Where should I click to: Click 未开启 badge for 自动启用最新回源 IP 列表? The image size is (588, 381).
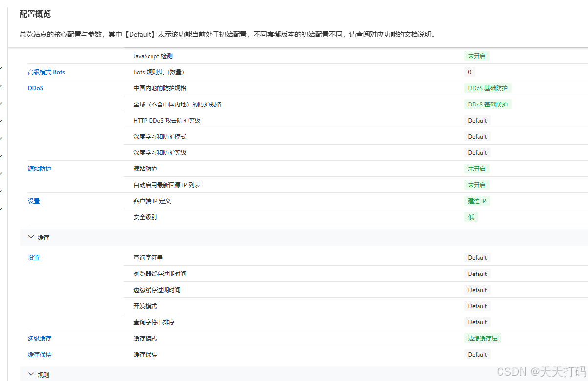(x=477, y=185)
